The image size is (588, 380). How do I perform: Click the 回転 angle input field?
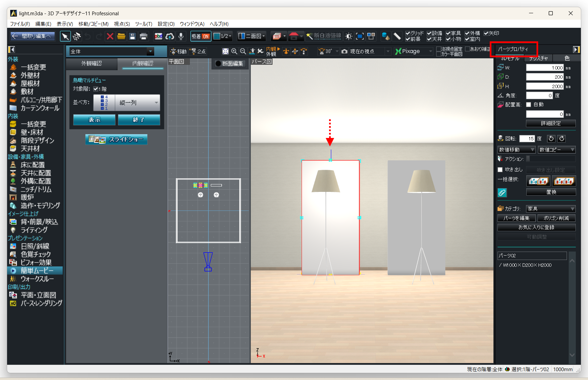tap(527, 139)
